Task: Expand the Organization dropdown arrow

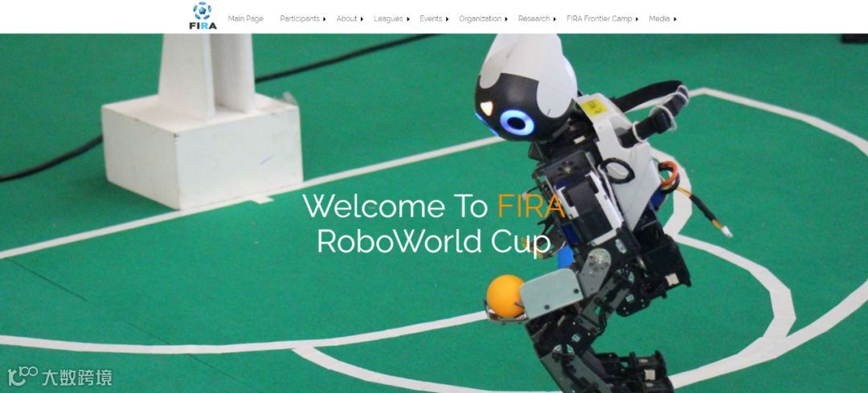Action: click(x=506, y=19)
